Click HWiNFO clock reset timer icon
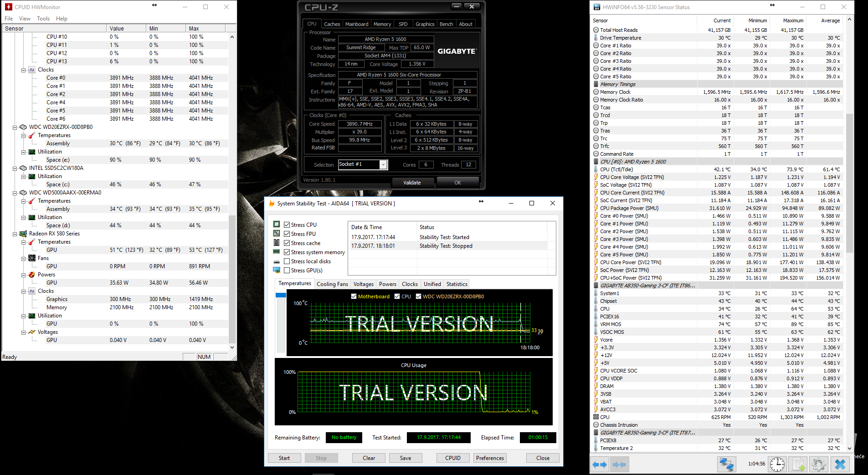The height and width of the screenshot is (475, 868). [777, 465]
